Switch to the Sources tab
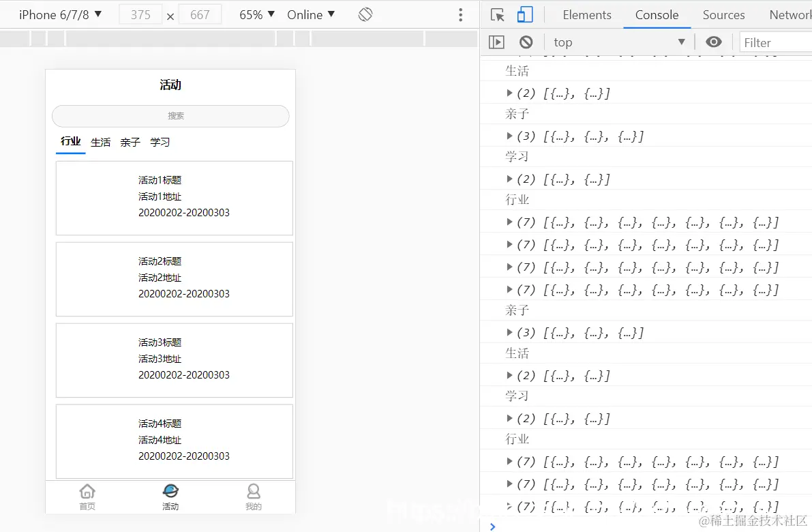The height and width of the screenshot is (532, 812). click(723, 15)
